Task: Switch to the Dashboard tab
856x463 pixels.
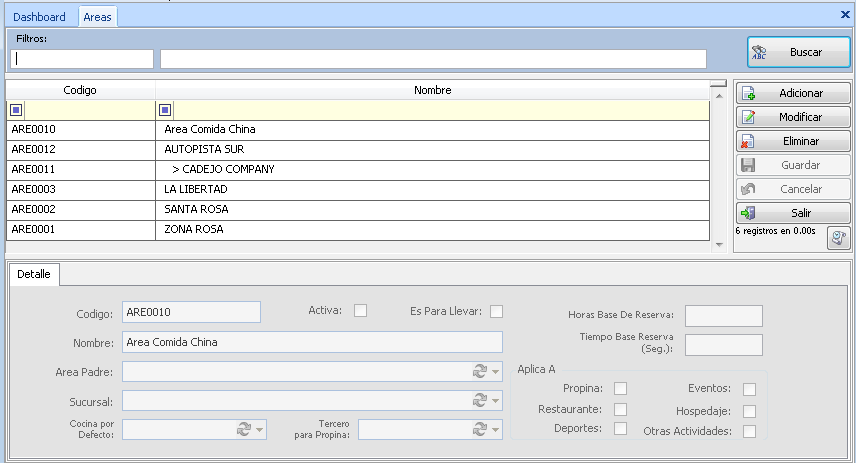Action: tap(39, 17)
